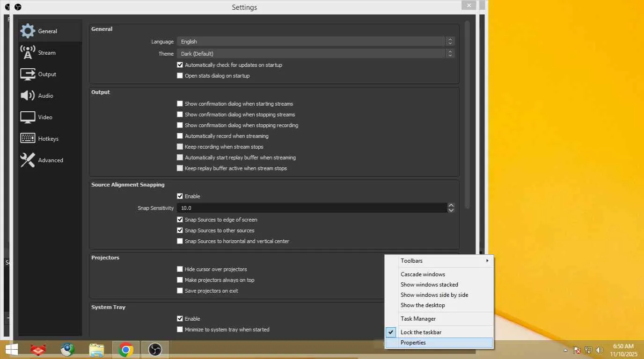Switch to the Audio settings section
Image resolution: width=644 pixels, height=359 pixels.
click(50, 96)
